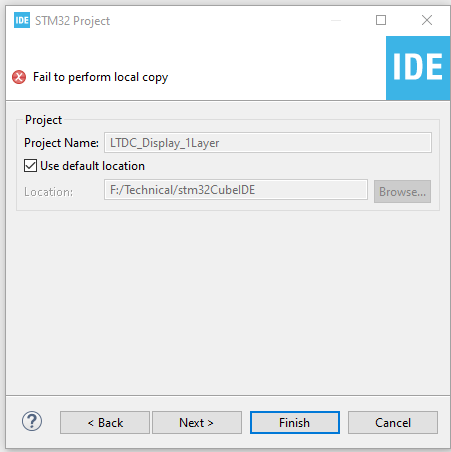
Task: Cancel the STM32 Project wizard
Action: pyautogui.click(x=393, y=423)
